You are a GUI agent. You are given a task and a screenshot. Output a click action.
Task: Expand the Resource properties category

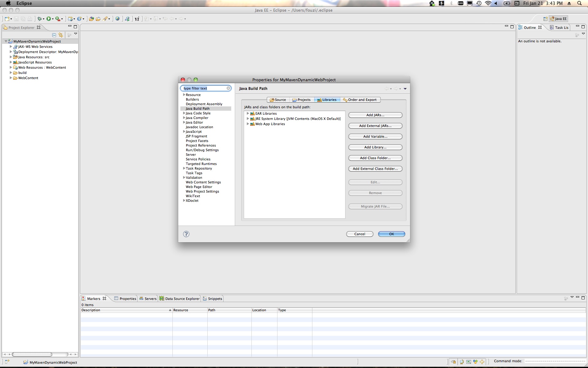pos(184,95)
